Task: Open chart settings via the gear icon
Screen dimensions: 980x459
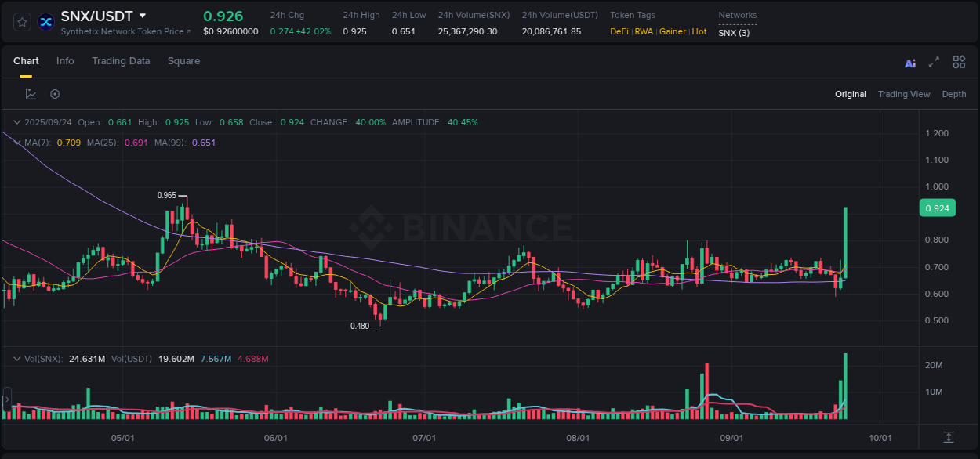Action: click(x=54, y=93)
